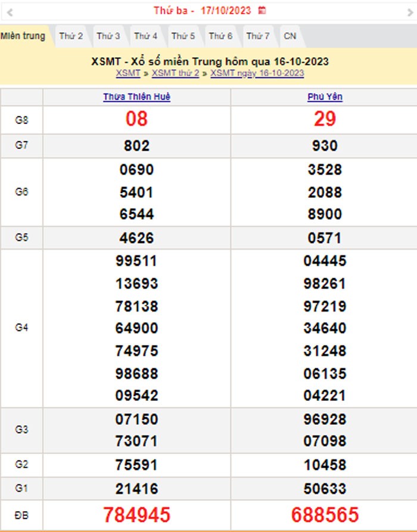Switch to the Thứ 2 tab
This screenshot has width=417, height=532.
point(71,36)
